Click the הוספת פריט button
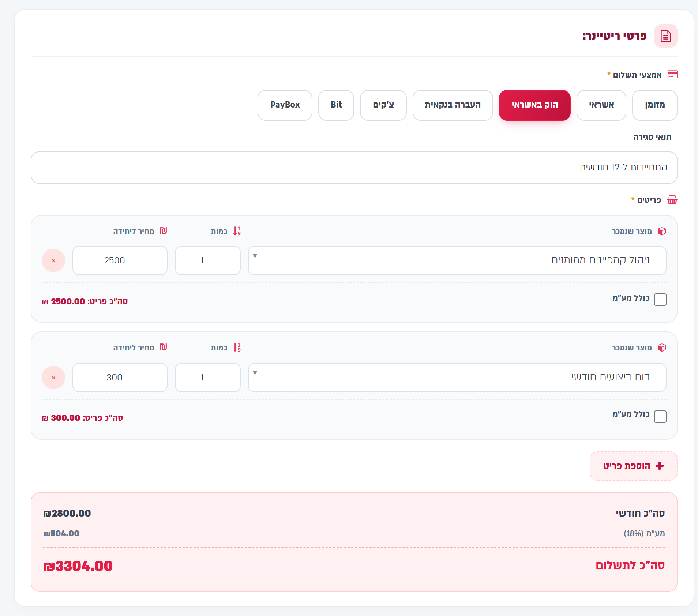This screenshot has width=698, height=616. click(634, 466)
